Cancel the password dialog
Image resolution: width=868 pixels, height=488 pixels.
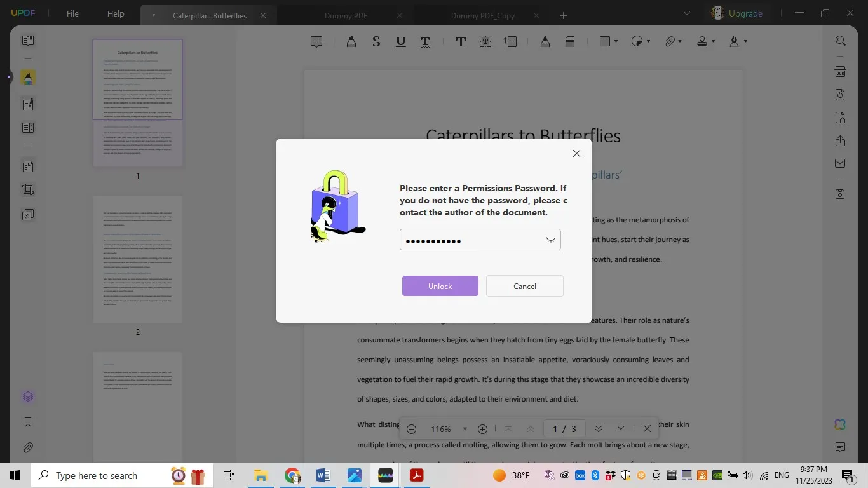tap(524, 286)
